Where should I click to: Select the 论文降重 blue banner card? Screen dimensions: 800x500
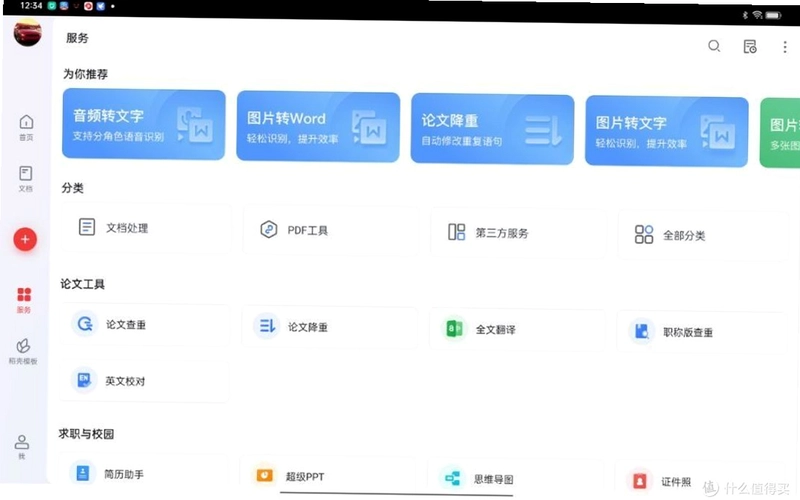[492, 129]
